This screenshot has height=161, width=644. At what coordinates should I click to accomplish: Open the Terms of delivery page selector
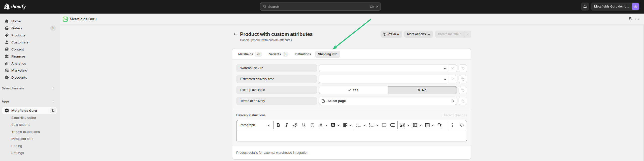click(388, 101)
